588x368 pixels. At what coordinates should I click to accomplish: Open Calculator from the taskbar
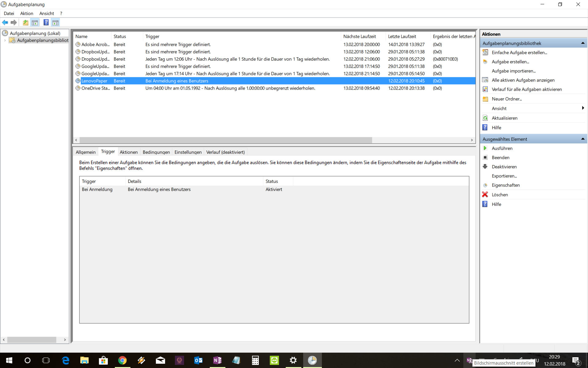point(255,360)
